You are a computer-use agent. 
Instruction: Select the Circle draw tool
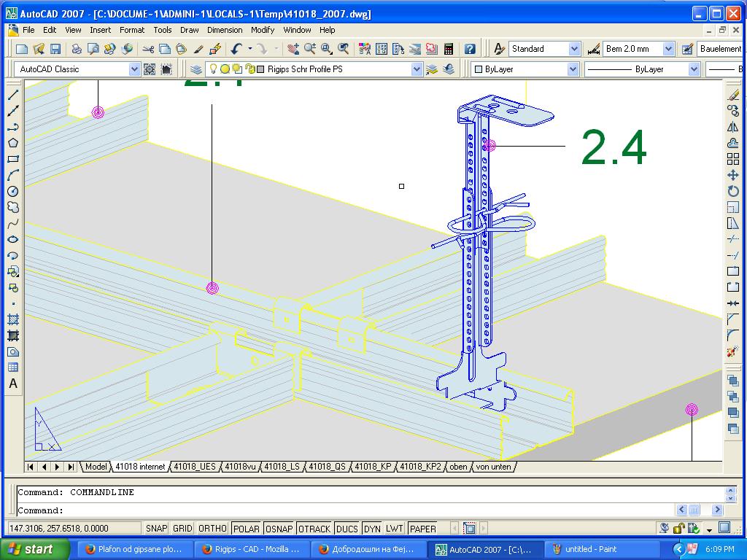(13, 191)
